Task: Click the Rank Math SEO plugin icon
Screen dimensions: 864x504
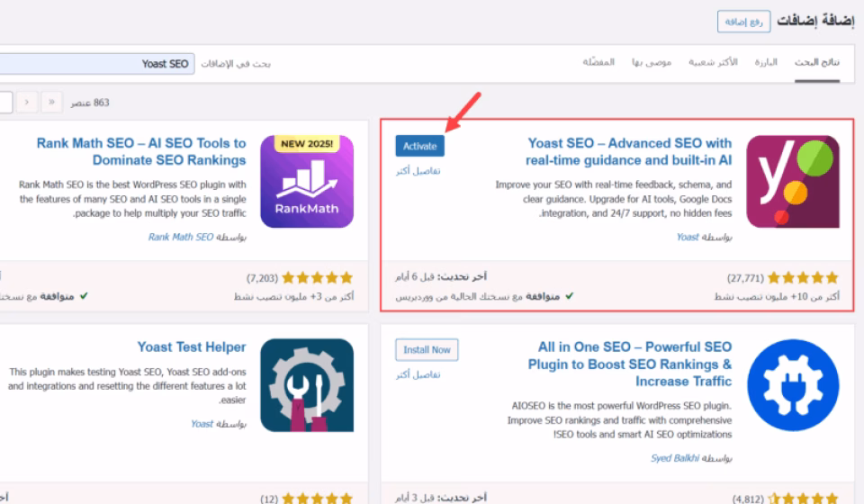Action: 306,182
